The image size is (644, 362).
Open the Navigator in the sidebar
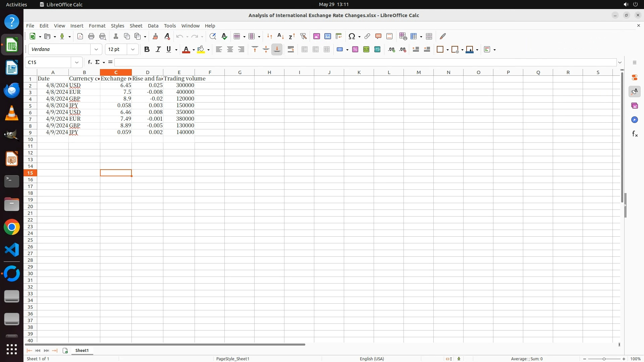click(x=634, y=120)
